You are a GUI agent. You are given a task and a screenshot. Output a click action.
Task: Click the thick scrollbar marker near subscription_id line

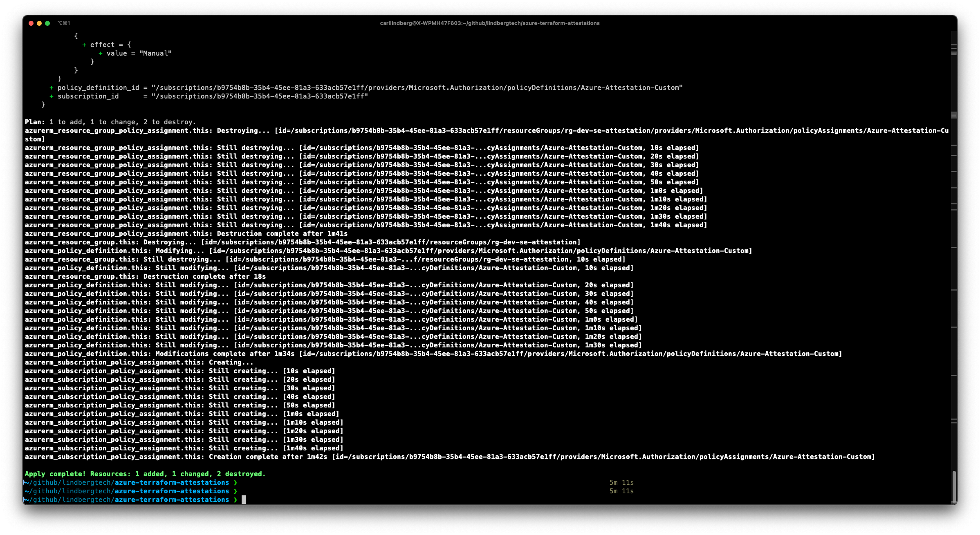point(953,115)
